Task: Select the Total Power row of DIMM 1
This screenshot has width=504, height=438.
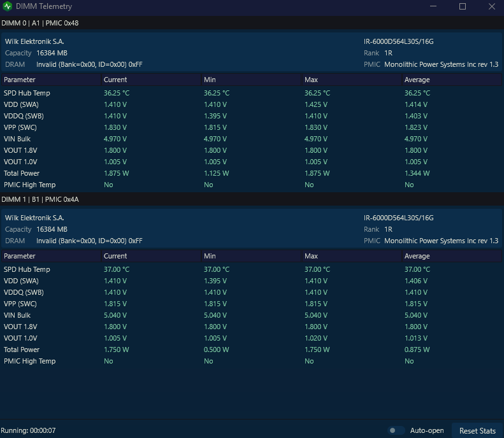Action: 252,350
